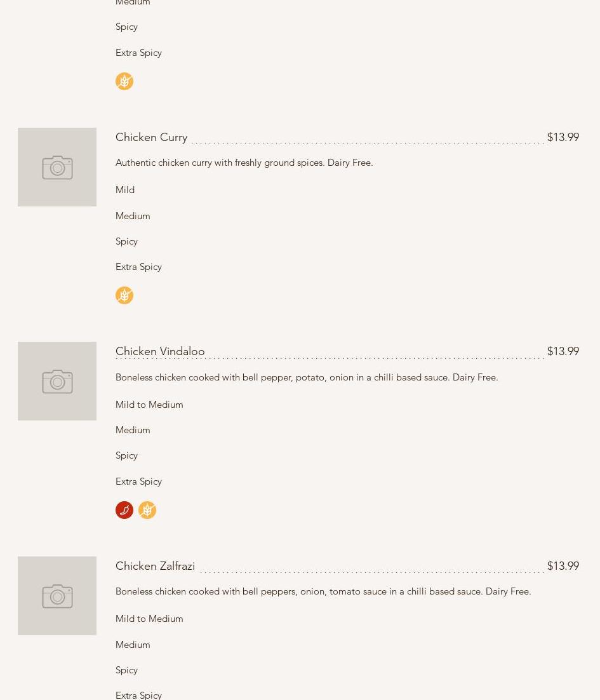Select Mild to Medium for Chicken Zalfrazi

[149, 619]
